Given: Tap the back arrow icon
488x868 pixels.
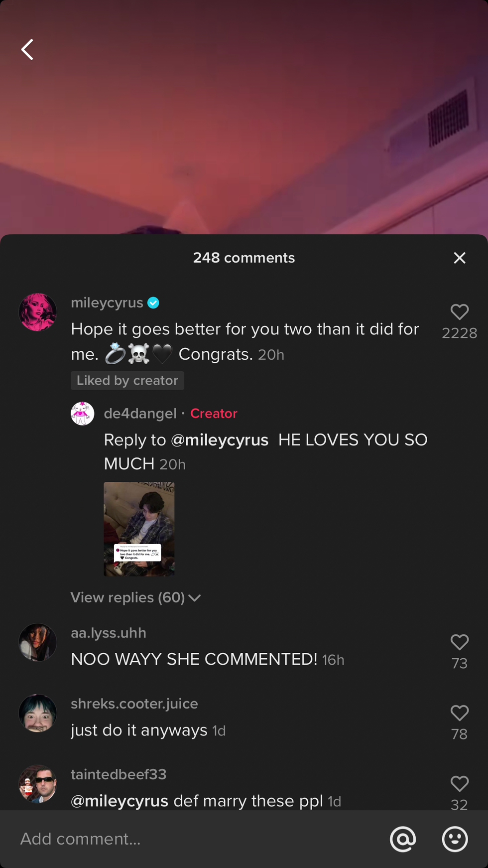Looking at the screenshot, I should 28,50.
